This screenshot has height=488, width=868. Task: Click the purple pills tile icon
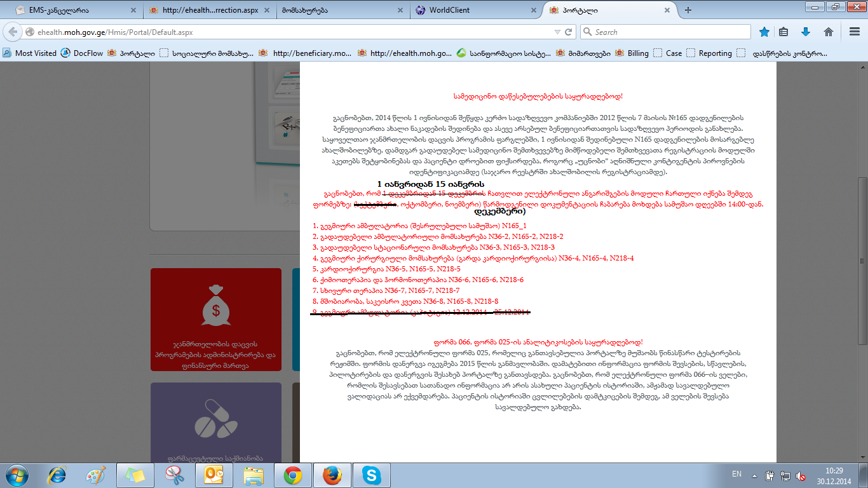click(x=215, y=416)
